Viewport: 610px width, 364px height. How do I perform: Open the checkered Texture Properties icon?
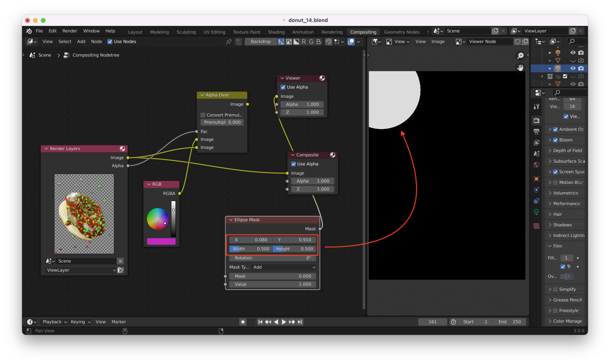(537, 226)
